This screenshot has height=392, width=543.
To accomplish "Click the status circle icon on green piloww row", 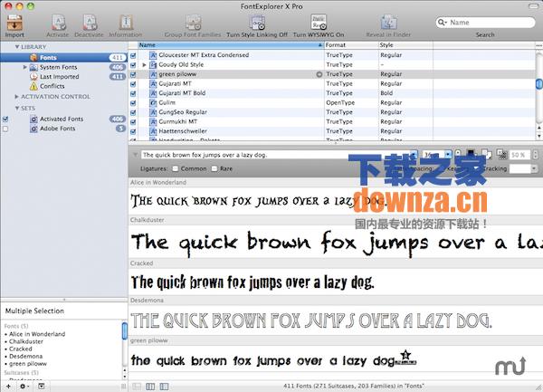I will click(x=319, y=74).
